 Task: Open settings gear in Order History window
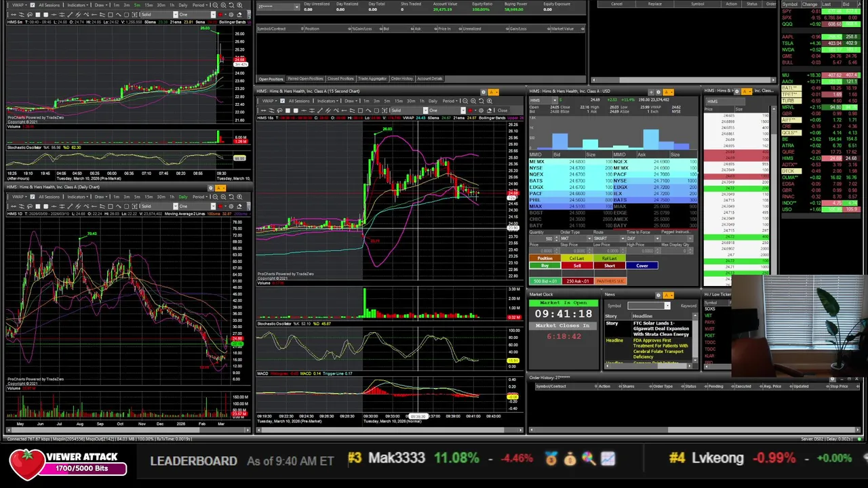pyautogui.click(x=832, y=378)
